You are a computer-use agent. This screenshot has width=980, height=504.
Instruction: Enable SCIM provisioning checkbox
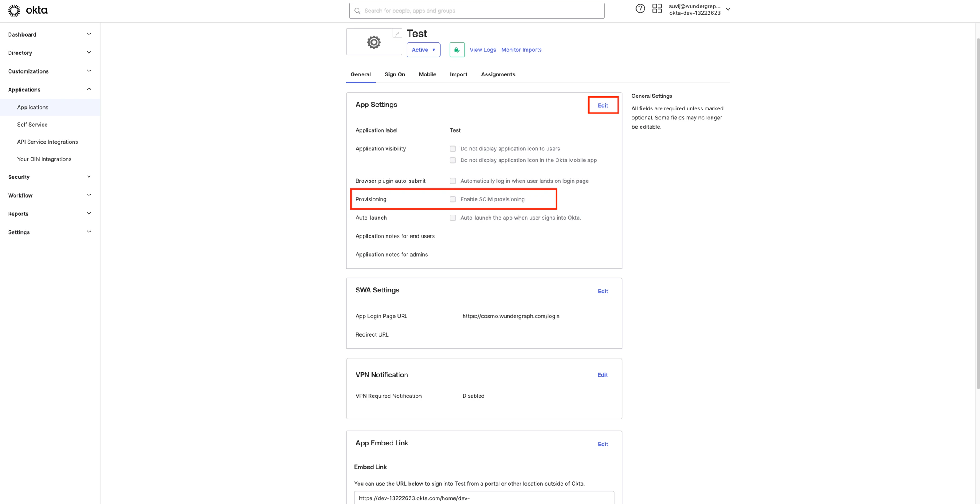pos(453,199)
